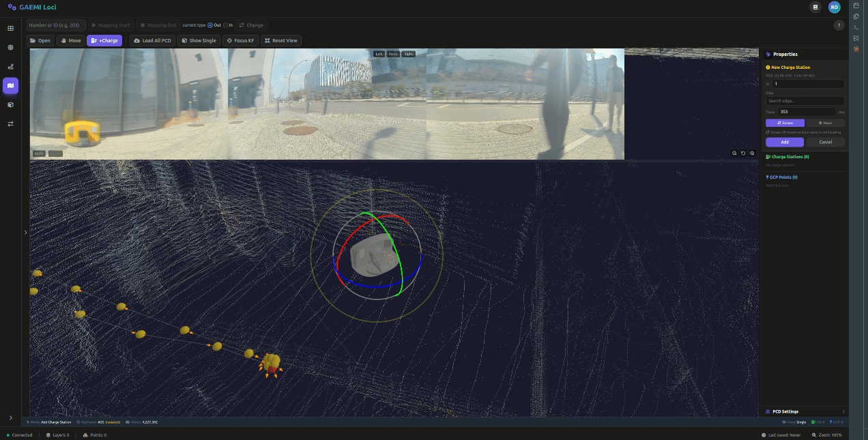This screenshot has width=868, height=440.
Task: Open the grid dashboard sidebar icon
Action: 10,29
